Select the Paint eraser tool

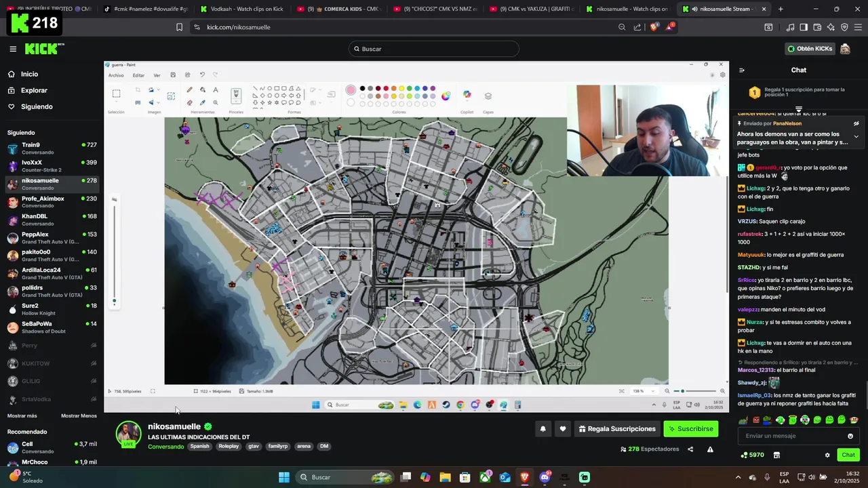point(189,102)
